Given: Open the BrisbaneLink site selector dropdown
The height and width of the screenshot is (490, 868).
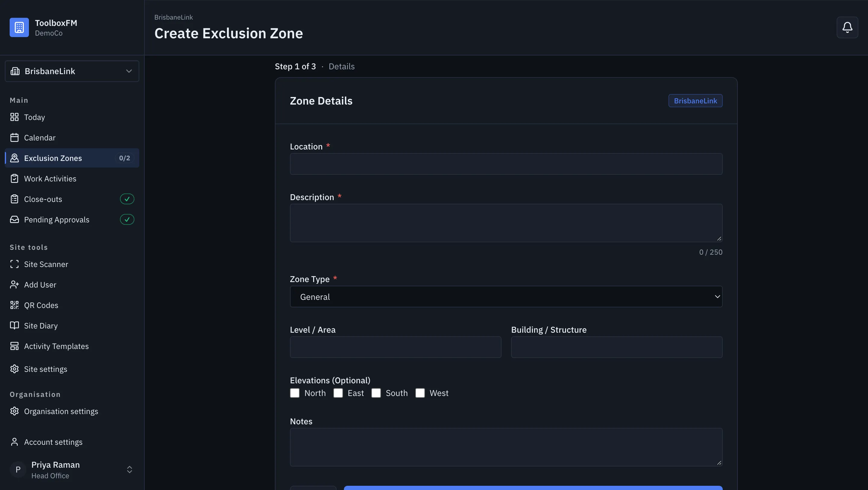Looking at the screenshot, I should click(x=72, y=71).
